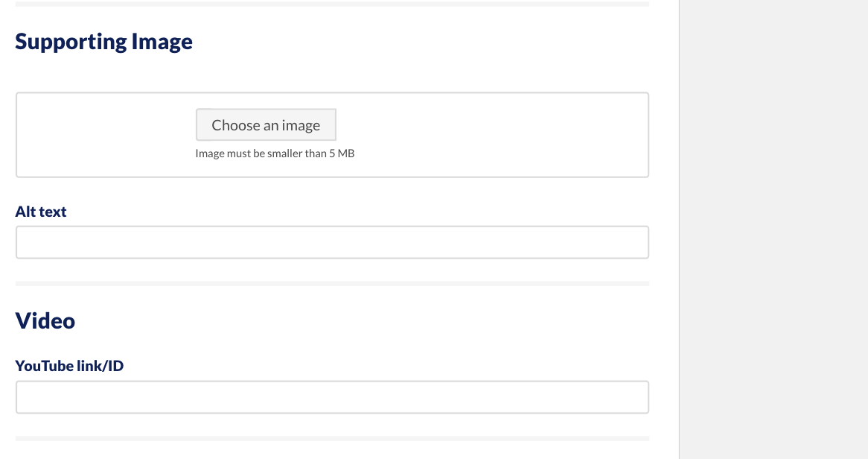Click the word "image" on the Choose an image button
Viewport: 868px width, 459px height.
(301, 125)
